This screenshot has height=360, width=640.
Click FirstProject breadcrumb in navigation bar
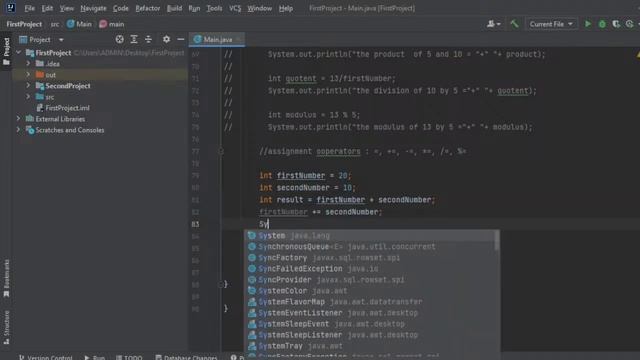coord(24,24)
